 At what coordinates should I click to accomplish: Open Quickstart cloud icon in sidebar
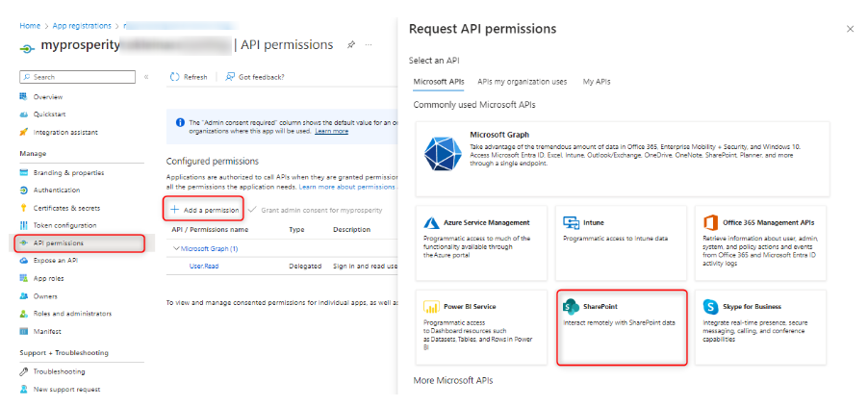click(23, 114)
